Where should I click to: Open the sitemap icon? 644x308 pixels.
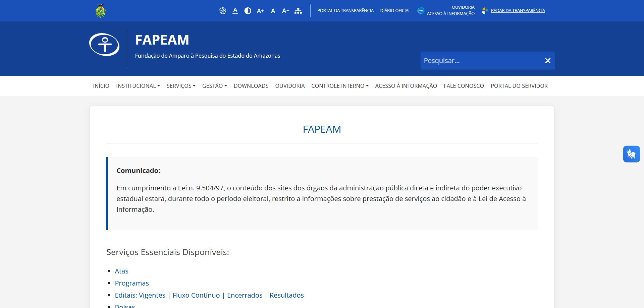tap(298, 11)
